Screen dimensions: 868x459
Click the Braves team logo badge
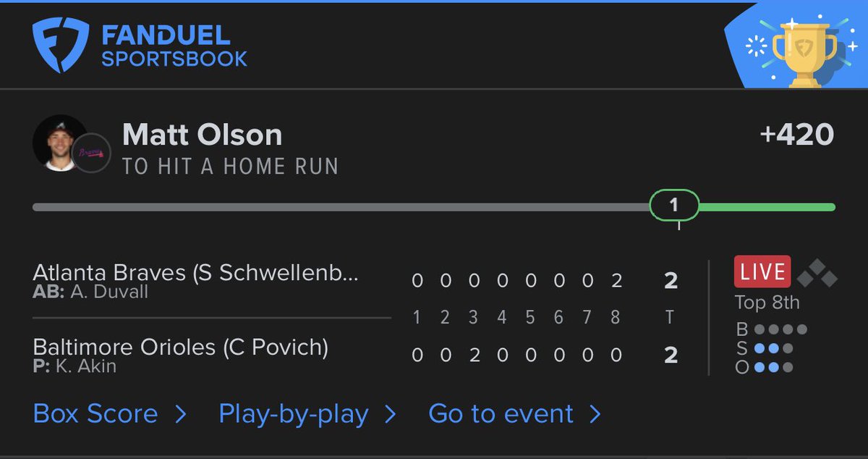coord(92,153)
